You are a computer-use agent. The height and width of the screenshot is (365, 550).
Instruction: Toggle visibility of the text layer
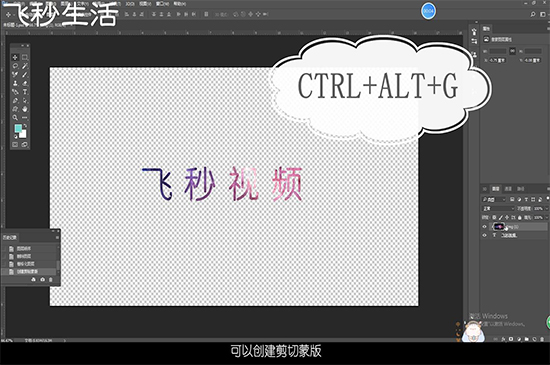pyautogui.click(x=485, y=235)
